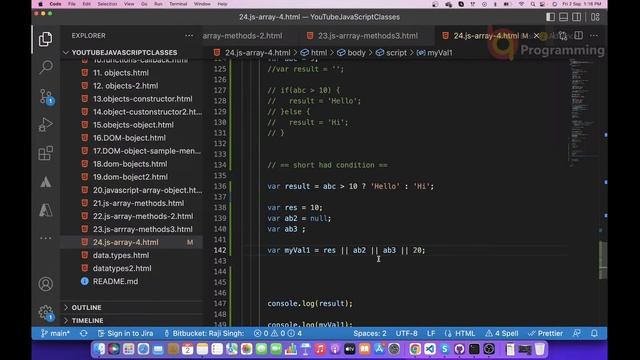640x360 pixels.
Task: Collapse YOUTUBEJAVASCRIPTCLASSES folder section
Action: (x=124, y=53)
